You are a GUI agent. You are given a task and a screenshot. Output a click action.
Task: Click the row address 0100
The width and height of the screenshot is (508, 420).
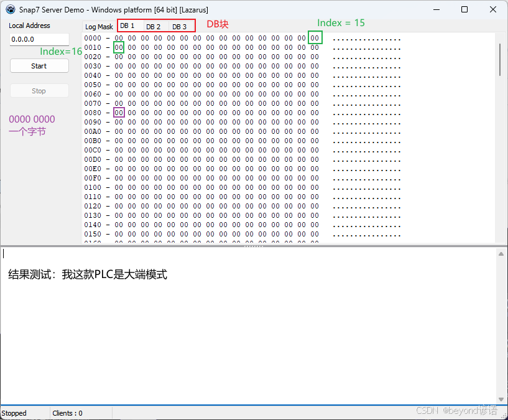(x=93, y=187)
